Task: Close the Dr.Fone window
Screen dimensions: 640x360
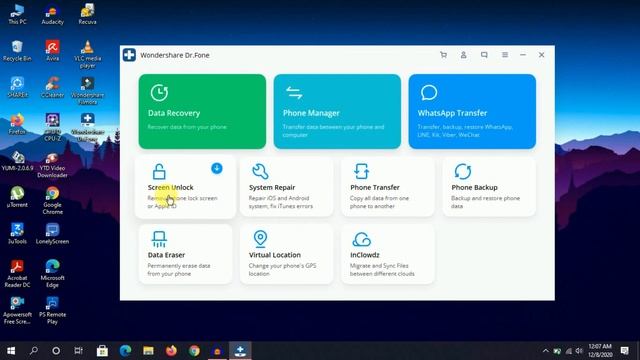Action: (542, 55)
